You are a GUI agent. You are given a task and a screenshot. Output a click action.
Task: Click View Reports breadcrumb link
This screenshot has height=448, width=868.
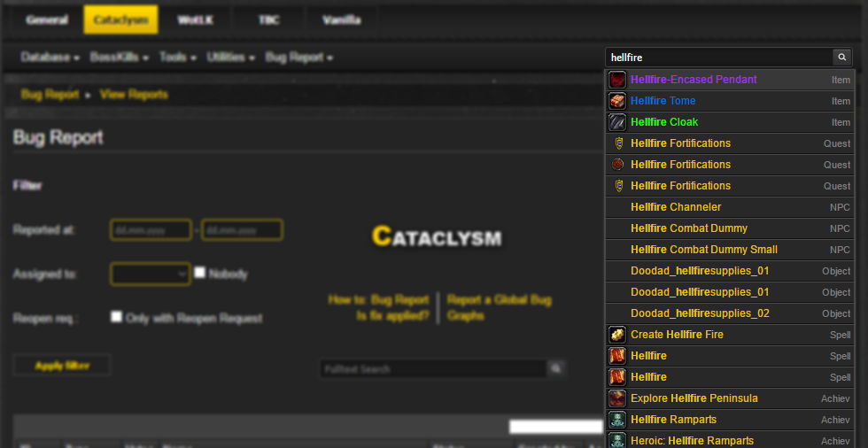(x=134, y=95)
